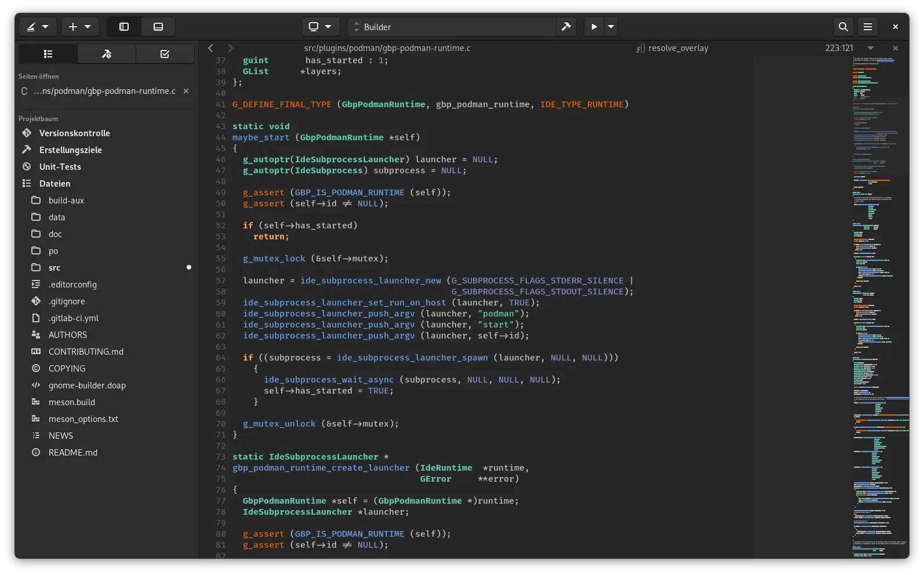Select Erstellungsziele in the project tree
This screenshot has height=575, width=924.
pos(70,150)
